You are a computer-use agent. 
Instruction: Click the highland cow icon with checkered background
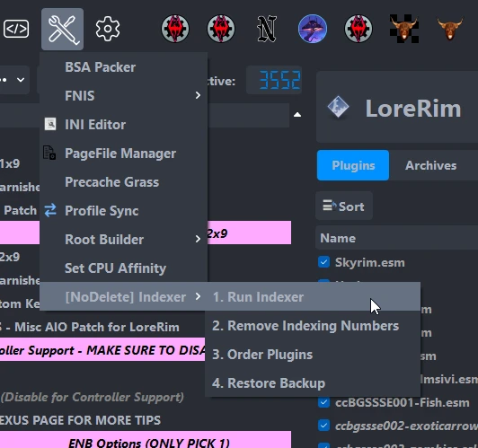coord(404,29)
